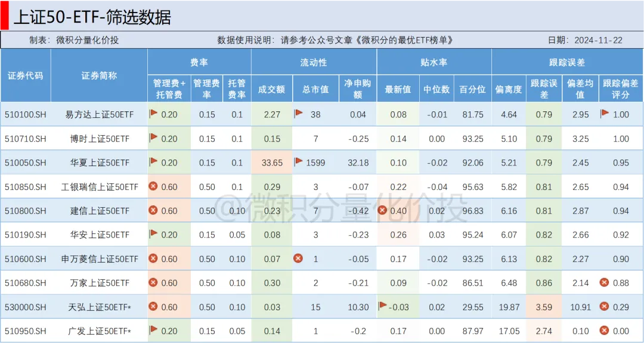
Task: Click the red X icon beside 万家上证50ETF's score 0.88
Action: pyautogui.click(x=605, y=282)
